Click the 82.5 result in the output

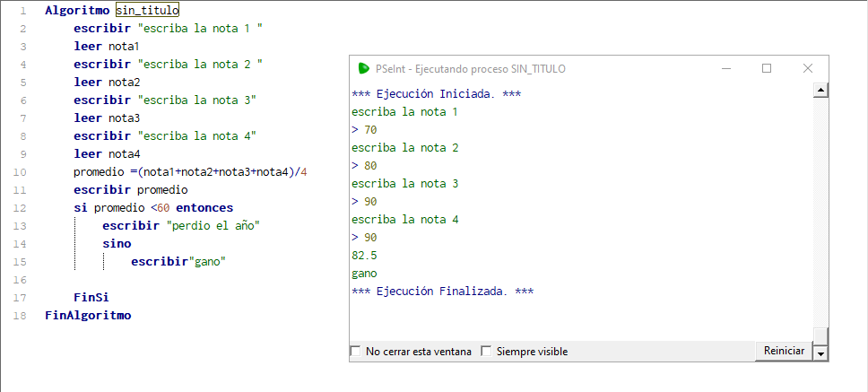(364, 256)
